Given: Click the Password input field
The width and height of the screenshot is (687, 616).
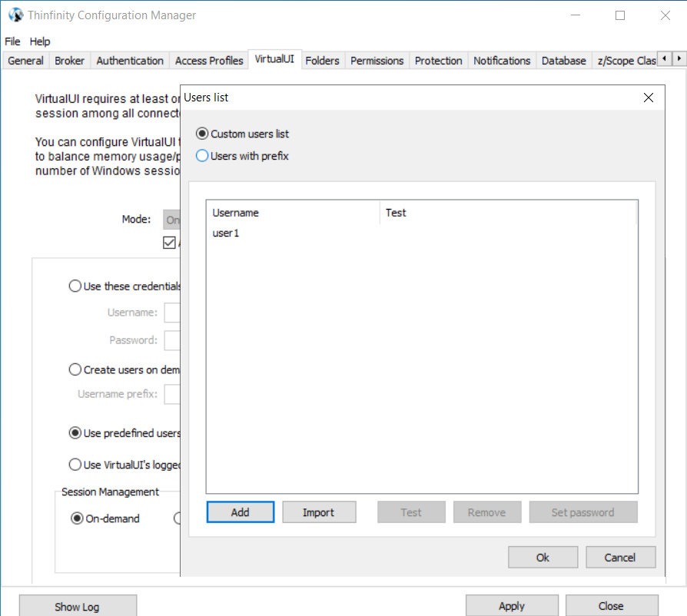Looking at the screenshot, I should (172, 340).
